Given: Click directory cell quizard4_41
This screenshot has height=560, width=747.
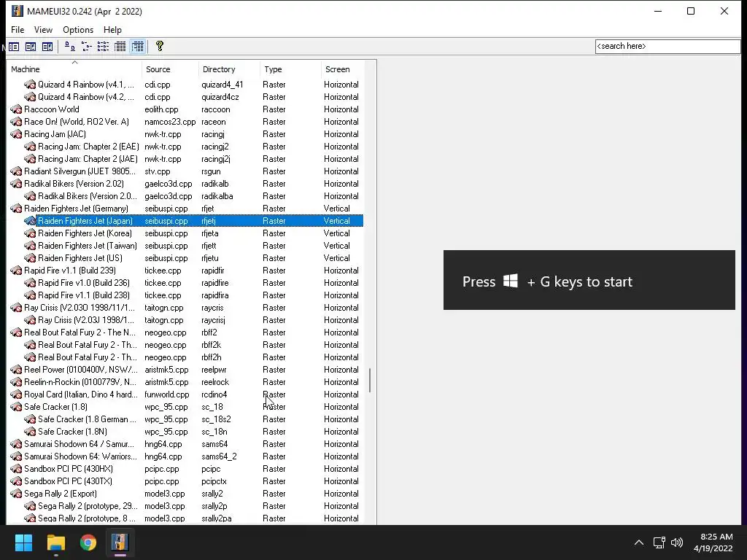Looking at the screenshot, I should click(x=222, y=85).
